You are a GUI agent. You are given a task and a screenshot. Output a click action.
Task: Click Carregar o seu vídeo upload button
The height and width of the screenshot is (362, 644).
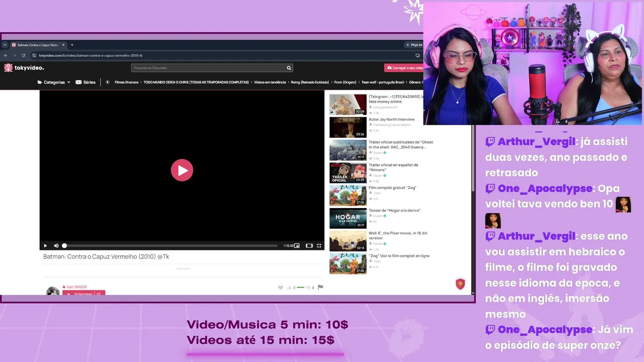click(x=404, y=68)
